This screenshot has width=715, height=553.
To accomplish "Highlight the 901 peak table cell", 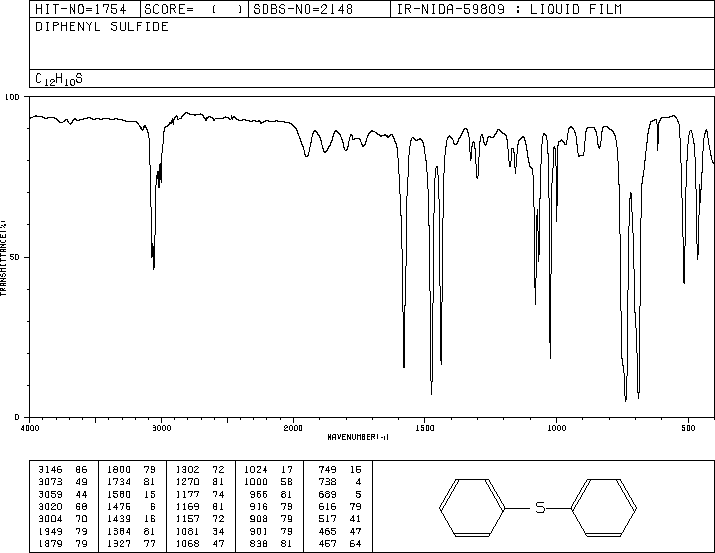I will (x=259, y=532).
